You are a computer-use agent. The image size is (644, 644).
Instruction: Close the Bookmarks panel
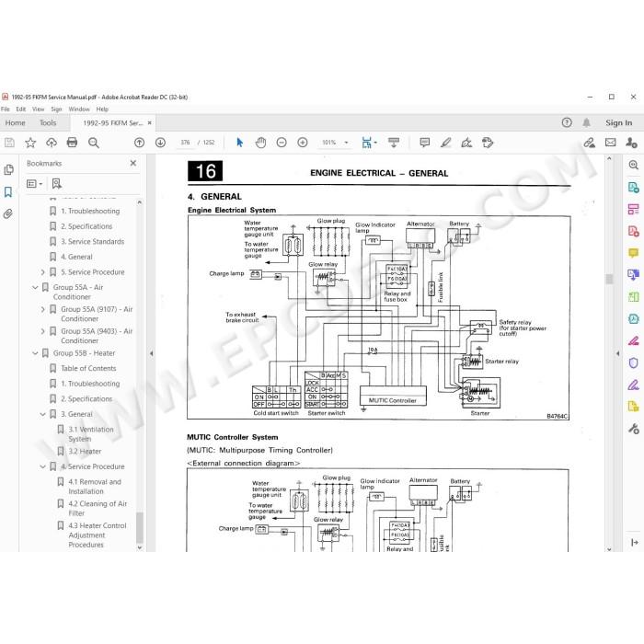pos(133,163)
